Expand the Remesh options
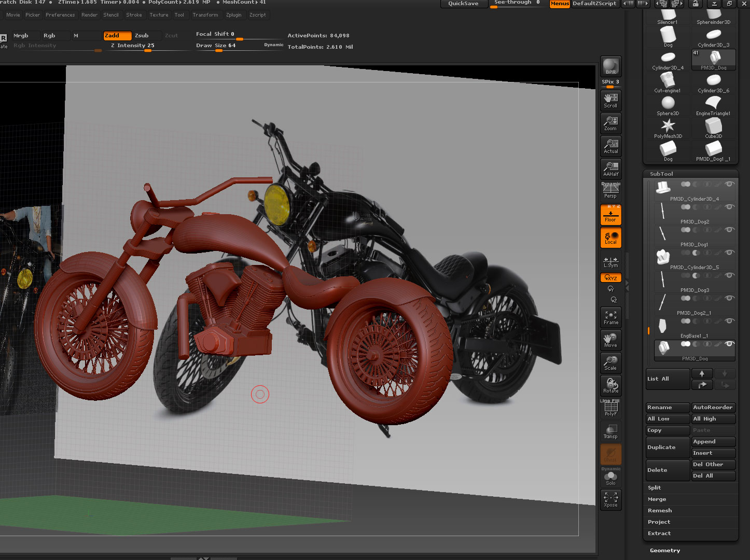Image resolution: width=750 pixels, height=560 pixels. [x=659, y=510]
